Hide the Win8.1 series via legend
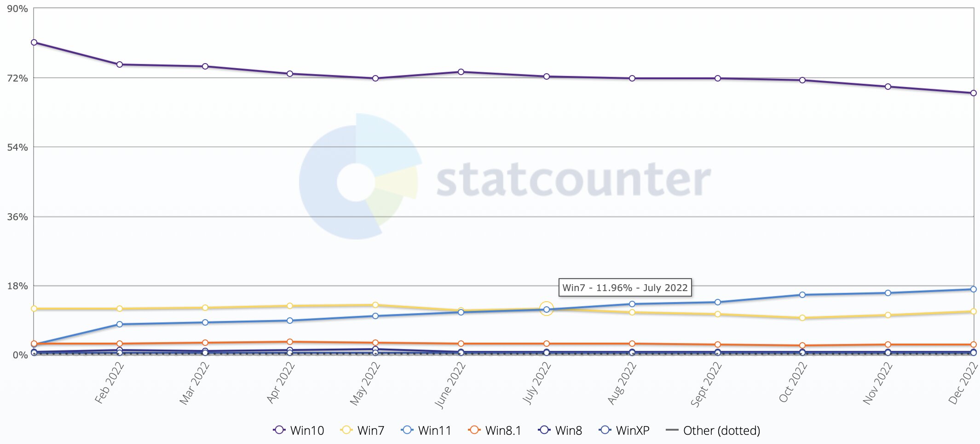The height and width of the screenshot is (444, 980). [495, 430]
